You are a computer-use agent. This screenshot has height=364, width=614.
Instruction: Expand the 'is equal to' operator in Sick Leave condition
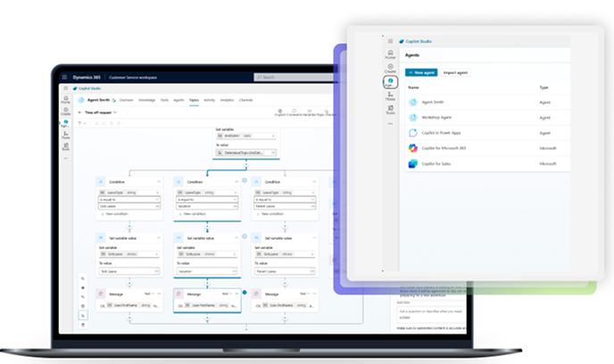point(129,200)
